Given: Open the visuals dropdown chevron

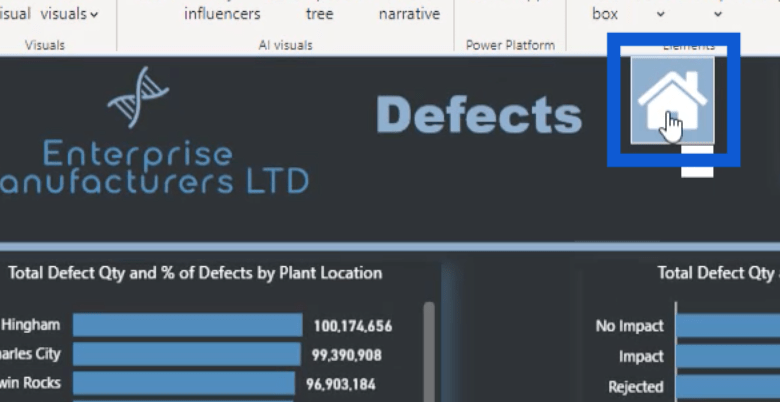Looking at the screenshot, I should tap(94, 14).
